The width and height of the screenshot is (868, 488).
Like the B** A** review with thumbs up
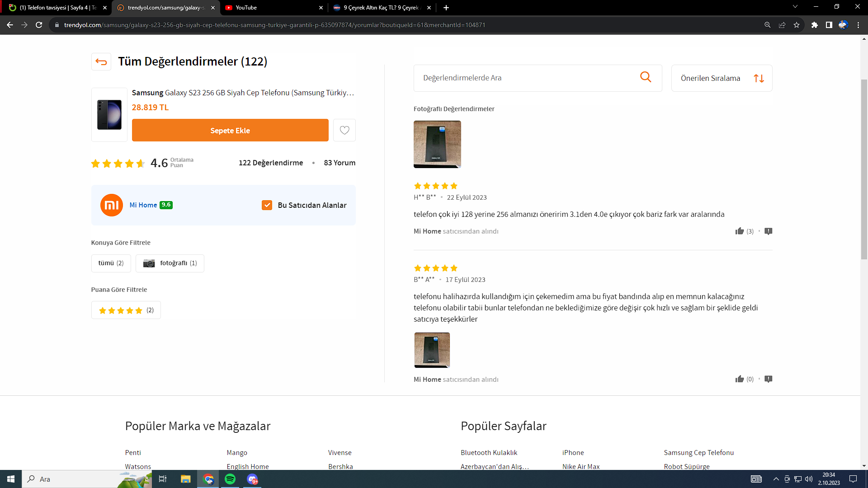coord(740,379)
